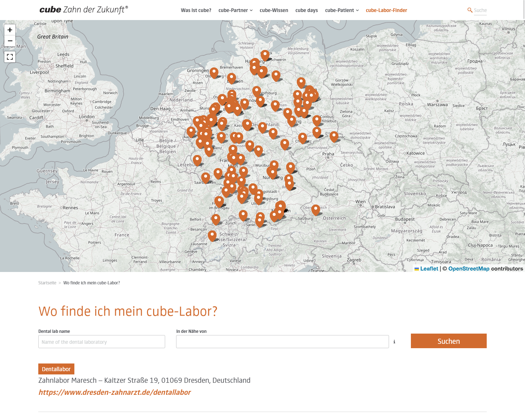Click the Suchen button
Screen dimensions: 525x420
click(449, 341)
